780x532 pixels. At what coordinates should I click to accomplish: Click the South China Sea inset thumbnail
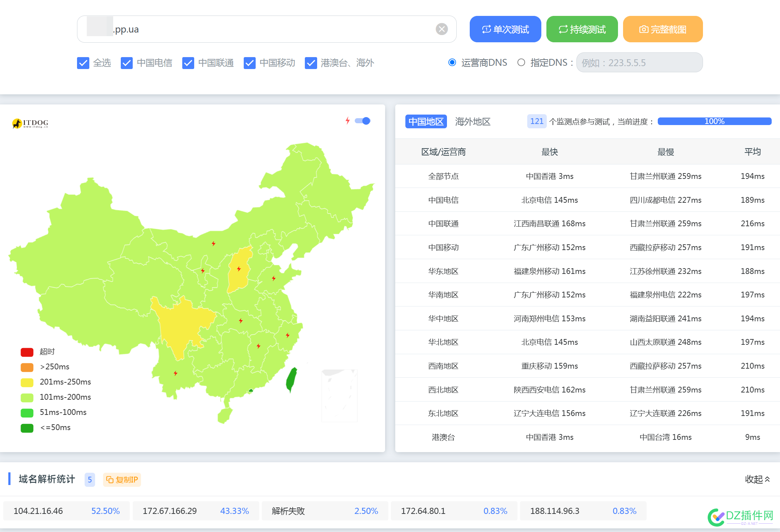339,395
